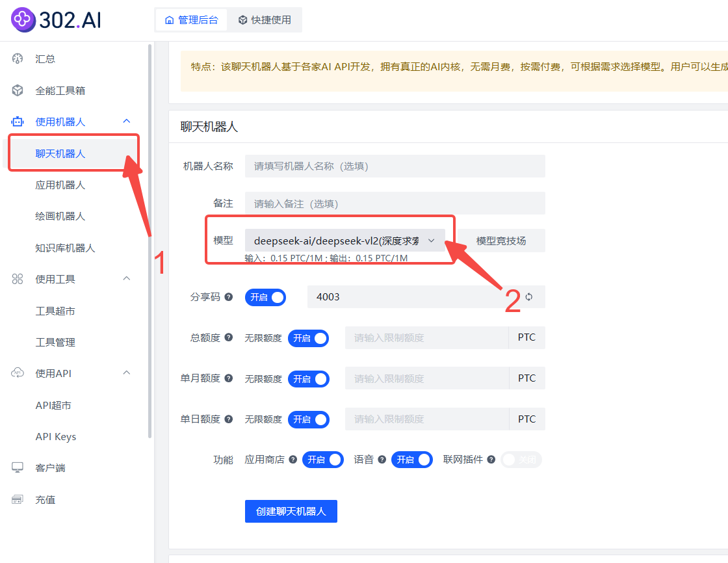
Task: Click the 使用机器人 robot icon
Action: pyautogui.click(x=16, y=121)
